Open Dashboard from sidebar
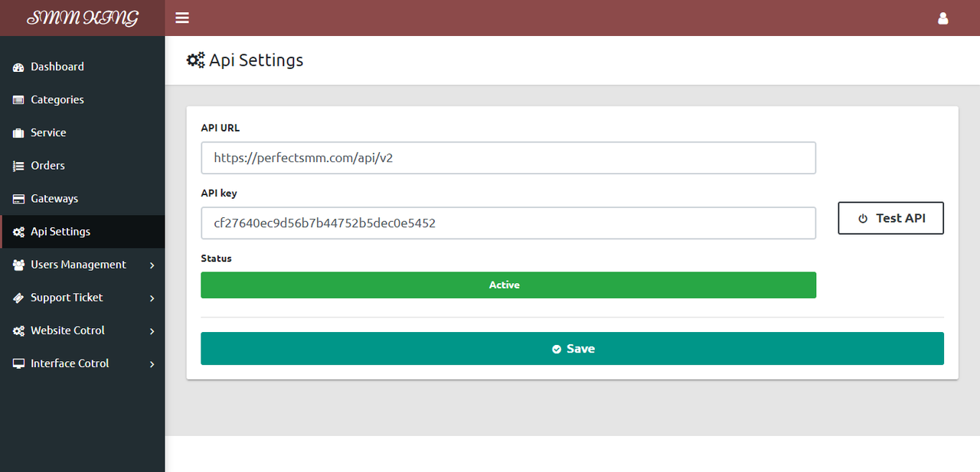Screen dimensions: 980x472 point(82,67)
